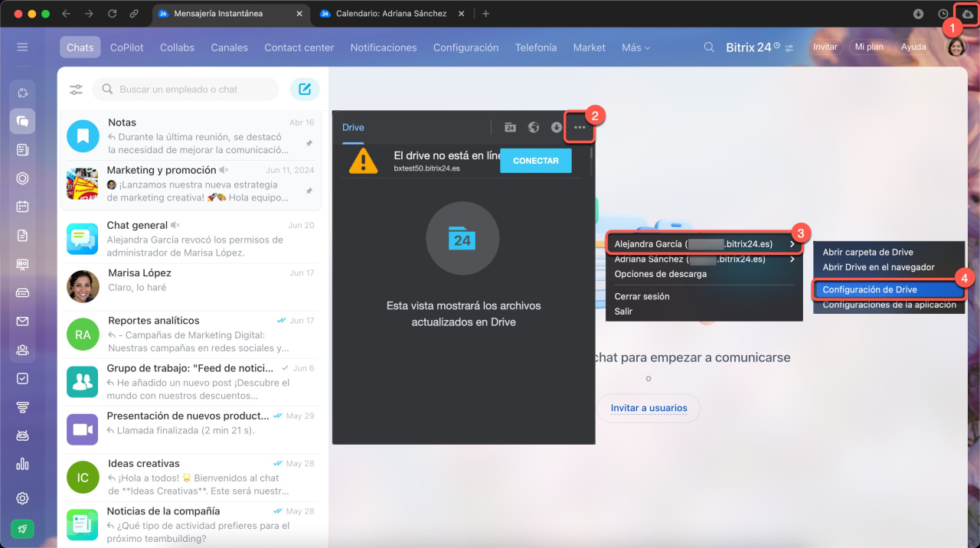Open the Feed news sidebar icon
The image size is (980, 548).
(22, 150)
